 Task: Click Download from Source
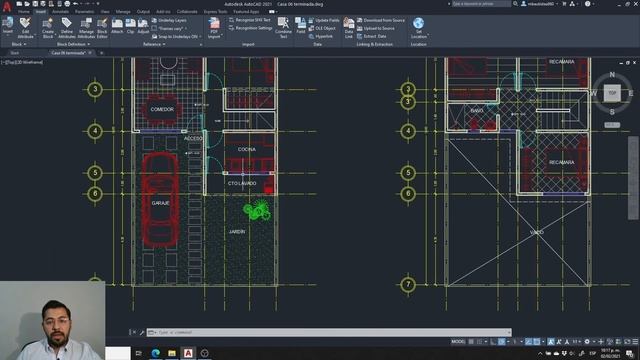pyautogui.click(x=381, y=20)
